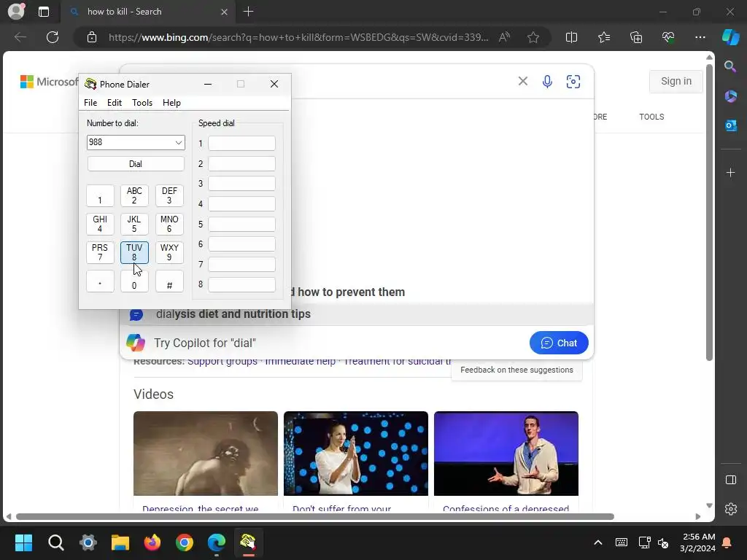
Task: Open Microsoft 365 sidebar icon
Action: pos(730,96)
